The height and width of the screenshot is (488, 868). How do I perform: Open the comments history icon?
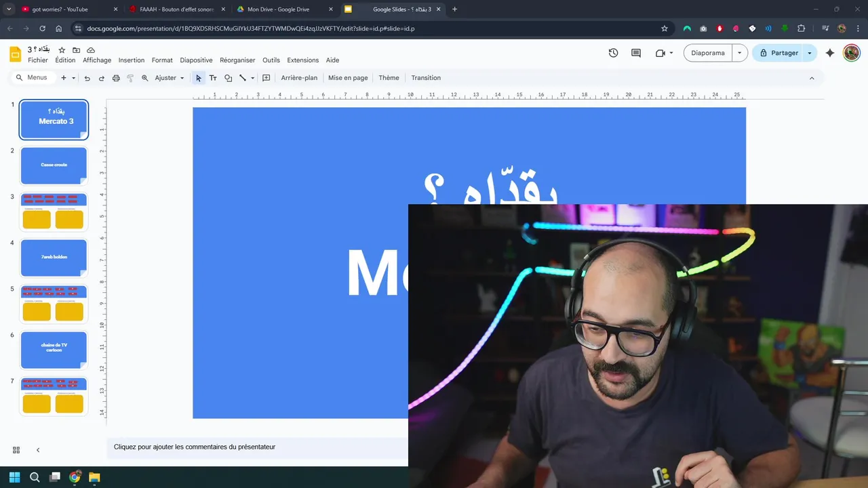point(636,53)
